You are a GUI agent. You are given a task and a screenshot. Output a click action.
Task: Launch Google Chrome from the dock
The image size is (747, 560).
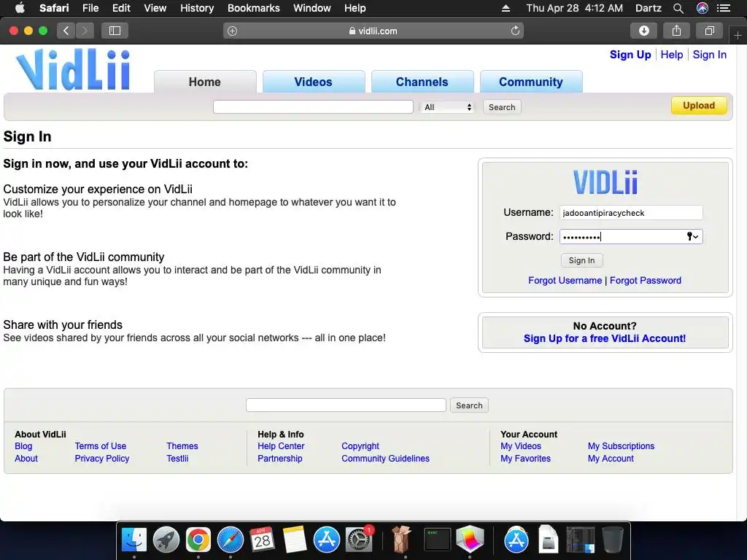pos(198,540)
